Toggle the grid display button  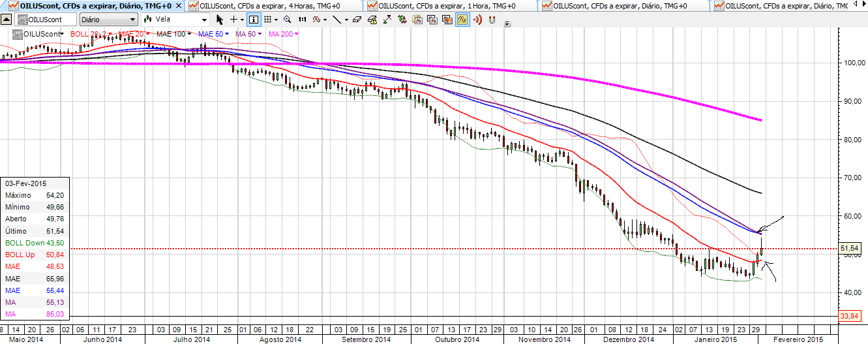tap(268, 20)
